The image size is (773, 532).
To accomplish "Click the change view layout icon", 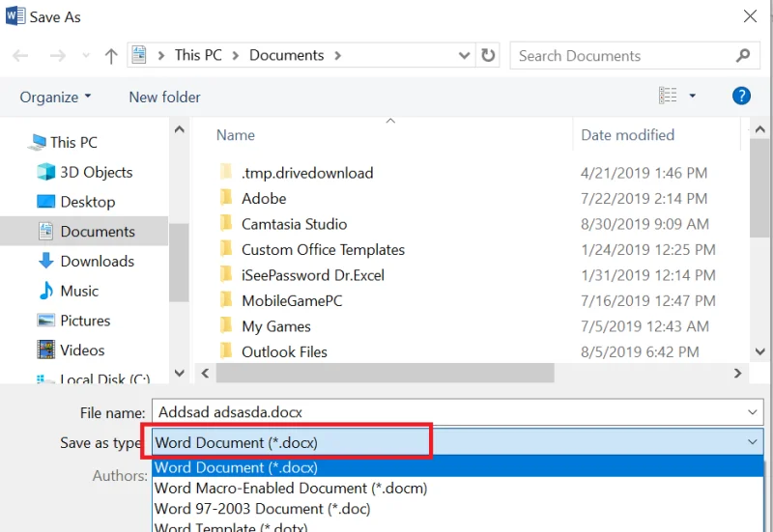I will pyautogui.click(x=668, y=96).
